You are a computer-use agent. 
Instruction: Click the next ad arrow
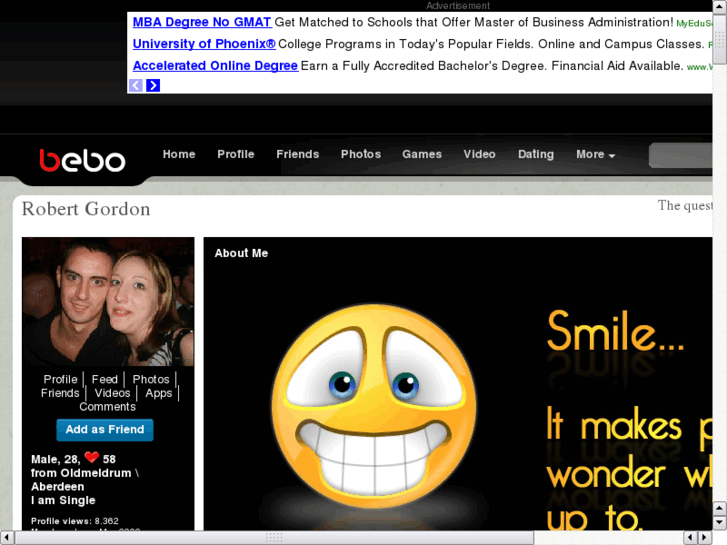[x=153, y=86]
